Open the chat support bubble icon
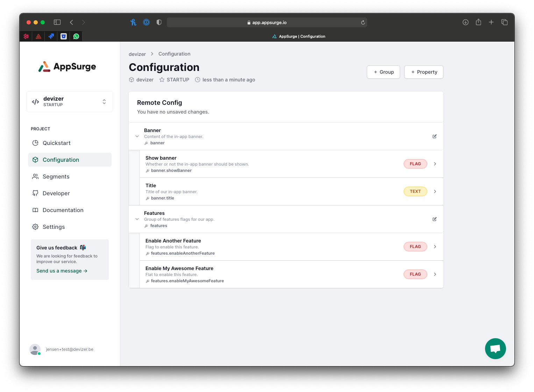Image resolution: width=534 pixels, height=392 pixels. (x=495, y=349)
